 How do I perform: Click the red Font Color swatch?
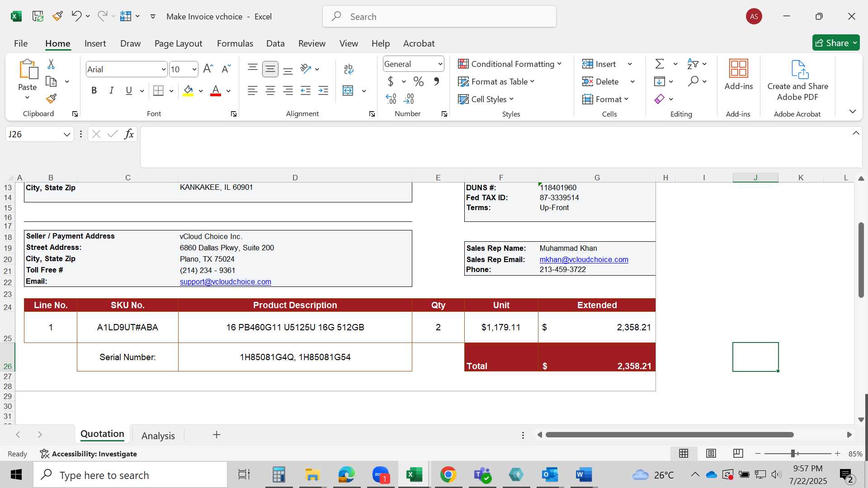click(x=216, y=91)
